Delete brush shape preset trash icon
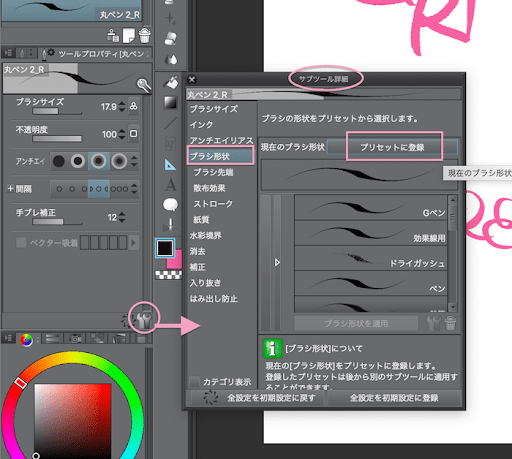Screen dimensions: 512x459 pos(450,323)
